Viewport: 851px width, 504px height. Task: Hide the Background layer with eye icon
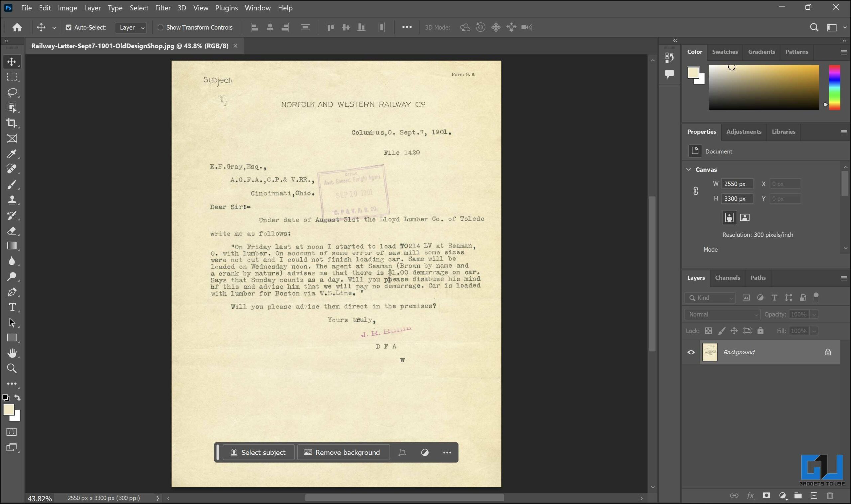tap(691, 352)
